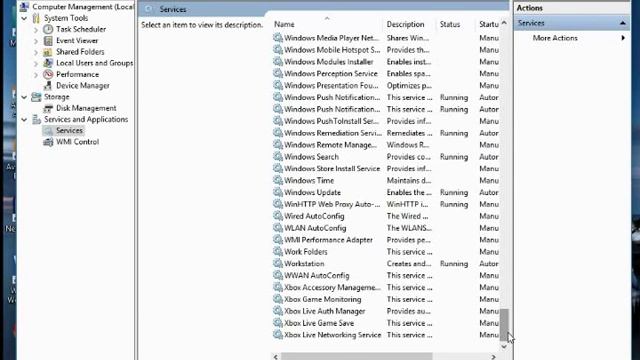The width and height of the screenshot is (640, 360).
Task: Click the horizontal scroll-left arrow
Action: (x=276, y=357)
